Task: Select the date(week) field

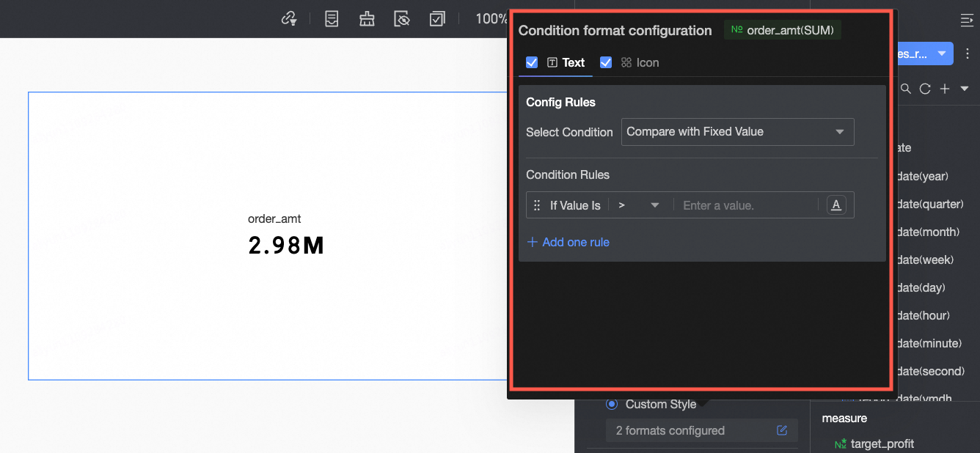Action: point(926,259)
